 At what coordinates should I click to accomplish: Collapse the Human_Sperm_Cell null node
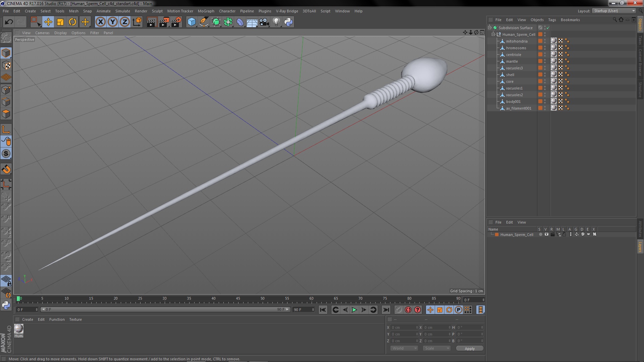pos(493,35)
